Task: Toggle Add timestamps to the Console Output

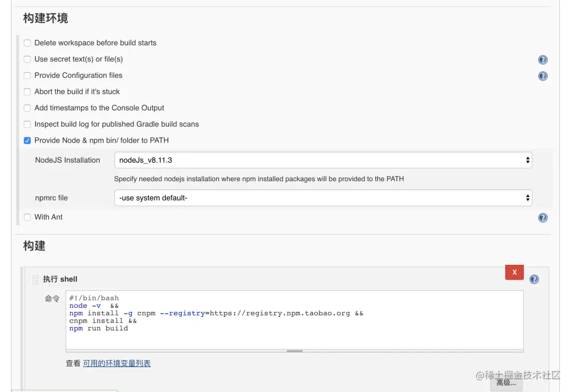Action: 28,108
